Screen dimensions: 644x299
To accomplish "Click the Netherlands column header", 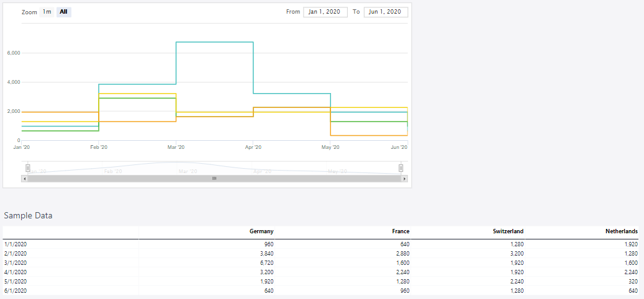I will 621,231.
